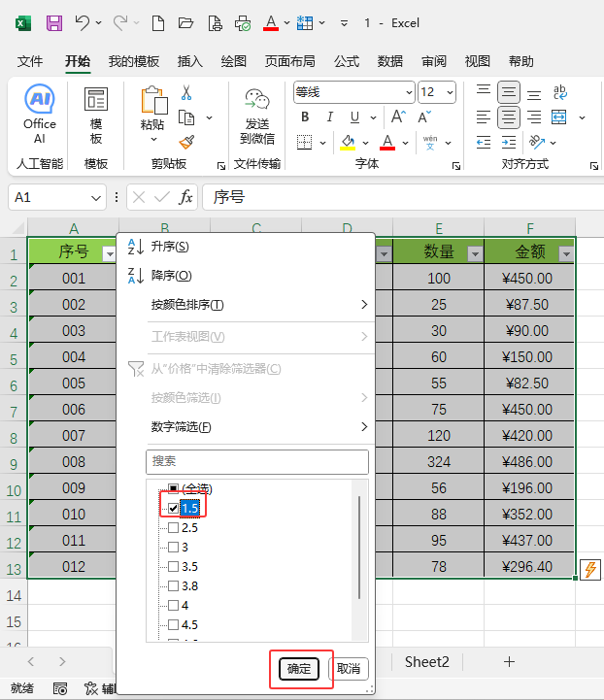Click the wrap text icon
Screen dimensions: 604x700
pyautogui.click(x=559, y=92)
